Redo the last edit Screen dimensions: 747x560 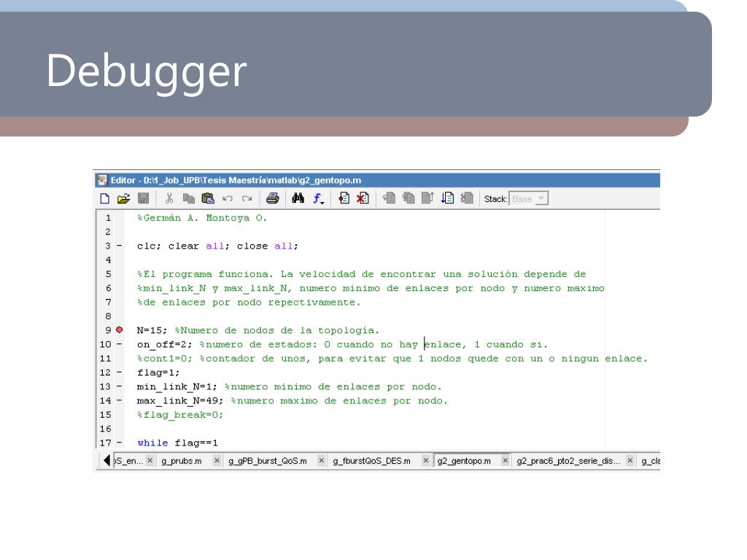tap(247, 198)
